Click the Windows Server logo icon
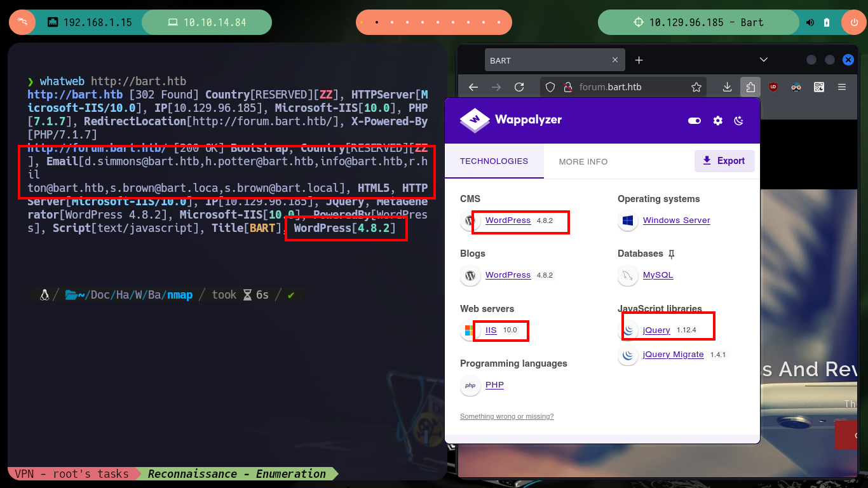 (628, 220)
